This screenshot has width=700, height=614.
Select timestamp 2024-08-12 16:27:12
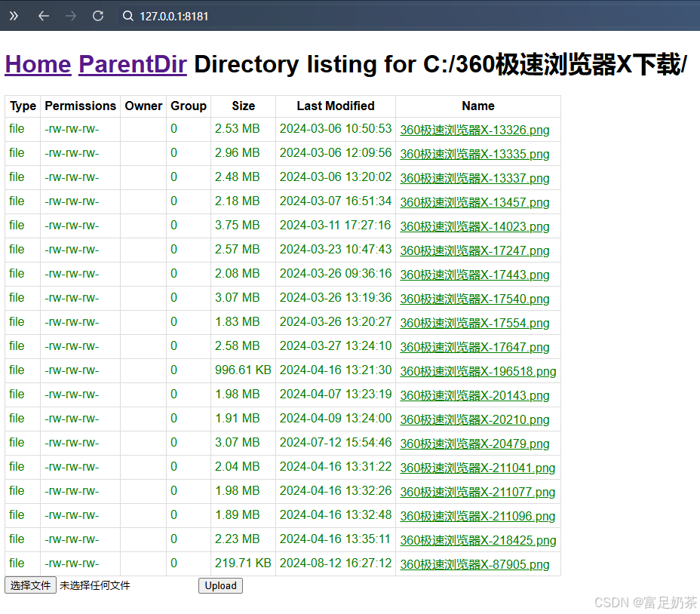click(336, 563)
